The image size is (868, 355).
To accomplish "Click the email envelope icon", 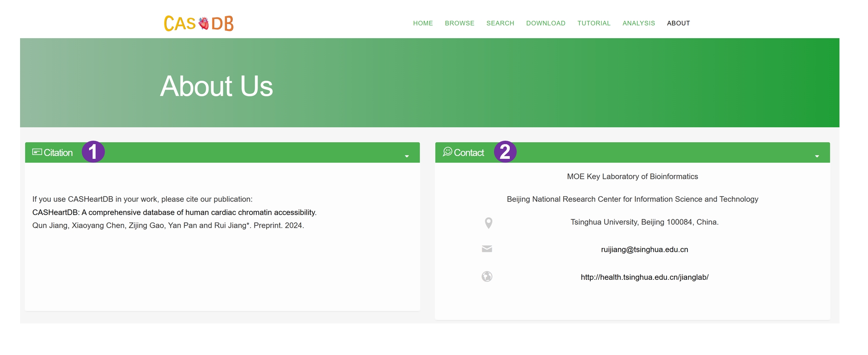I will click(x=487, y=249).
